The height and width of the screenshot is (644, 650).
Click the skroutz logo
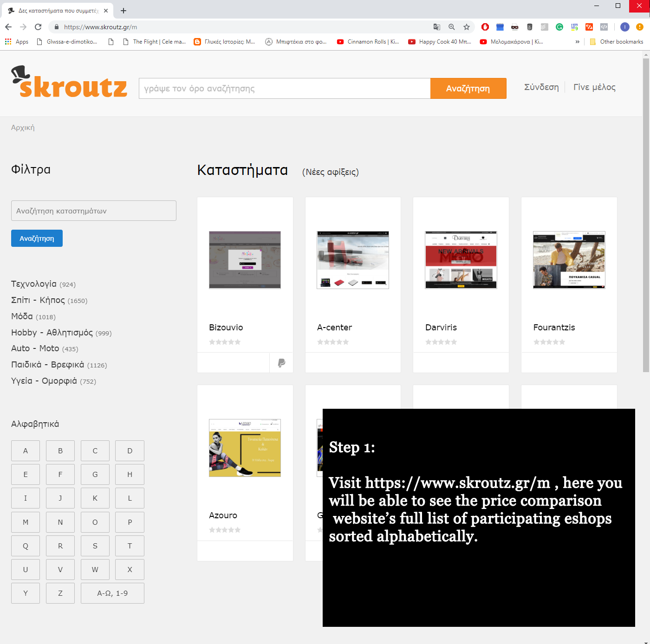point(69,83)
